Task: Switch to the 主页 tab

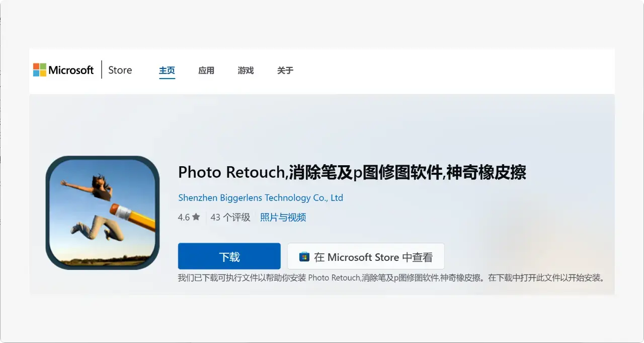Action: click(167, 71)
